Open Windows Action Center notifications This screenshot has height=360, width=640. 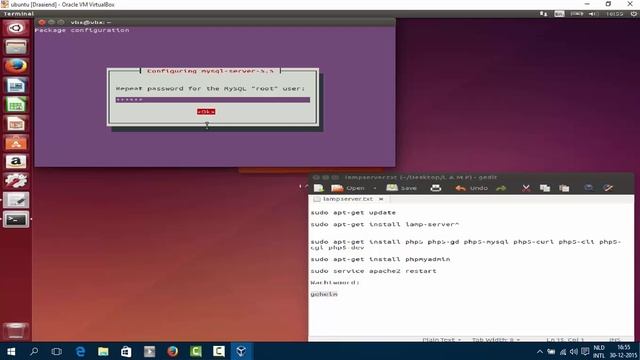click(585, 352)
